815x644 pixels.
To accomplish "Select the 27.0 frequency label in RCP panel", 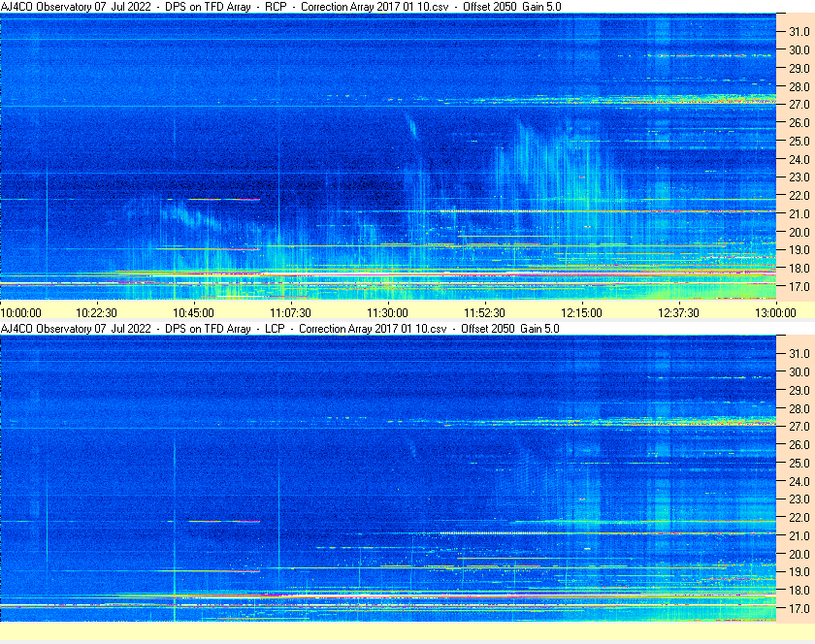I will (x=799, y=105).
